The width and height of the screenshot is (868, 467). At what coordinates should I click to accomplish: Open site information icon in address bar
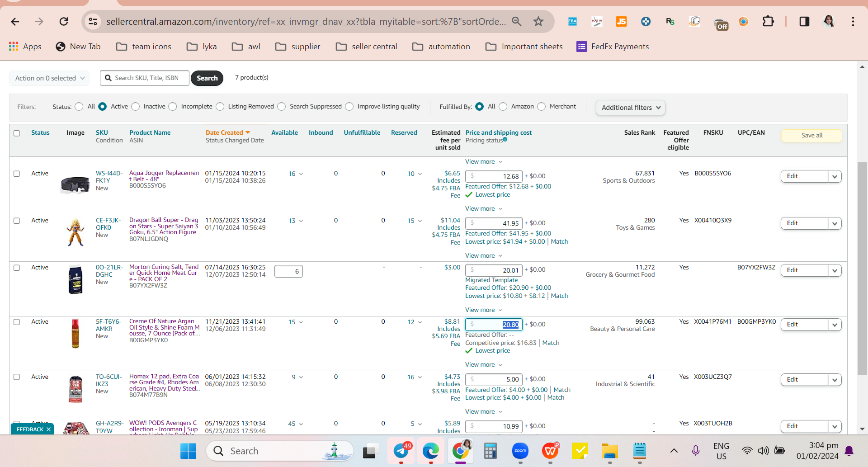point(93,21)
